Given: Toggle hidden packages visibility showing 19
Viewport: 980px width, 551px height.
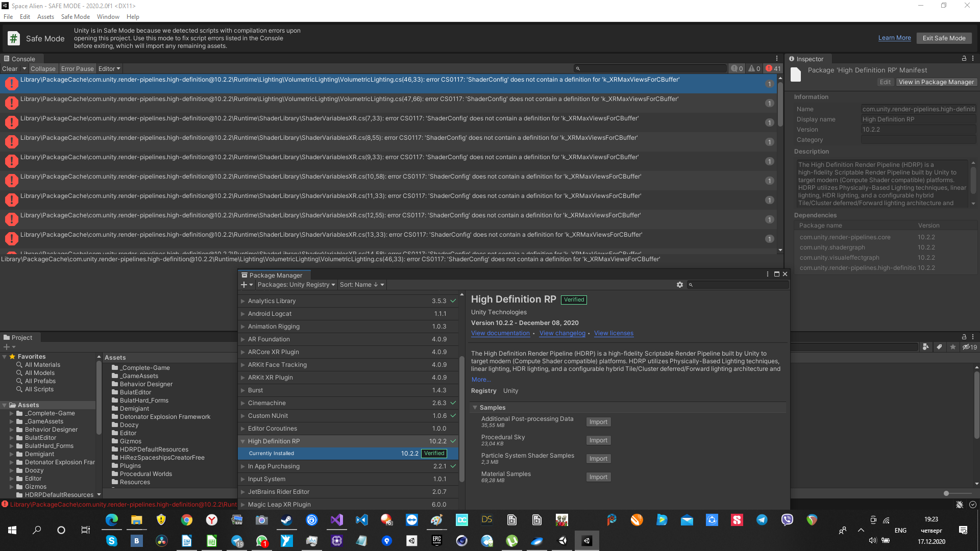Looking at the screenshot, I should pyautogui.click(x=969, y=347).
